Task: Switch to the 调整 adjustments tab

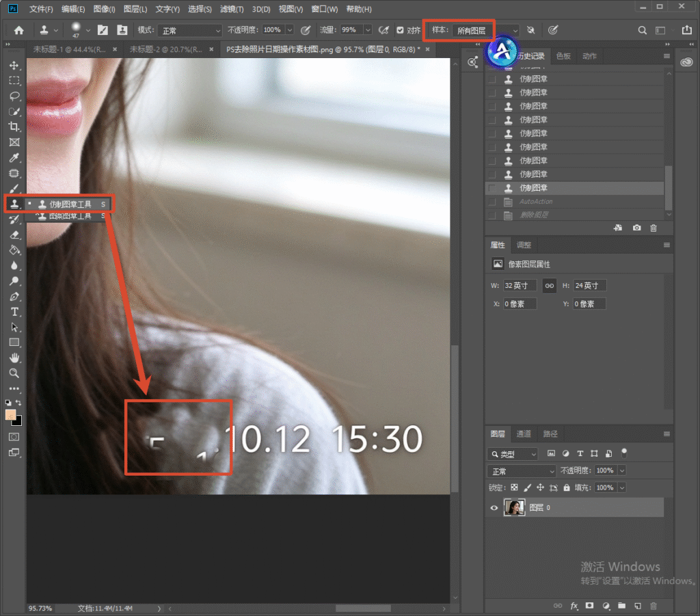Action: tap(524, 245)
